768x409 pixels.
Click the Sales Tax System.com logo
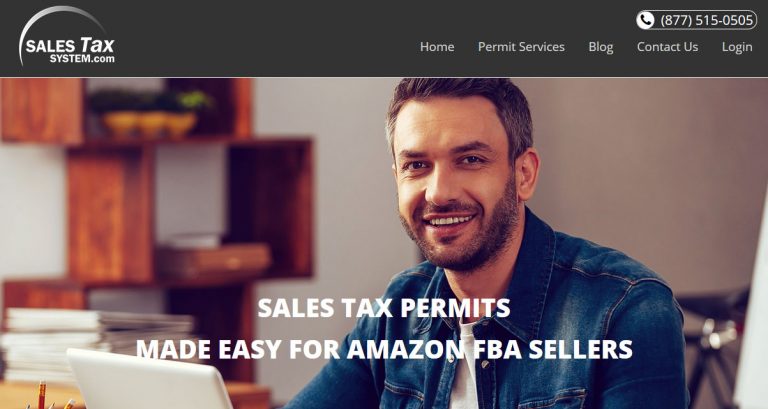pos(67,36)
